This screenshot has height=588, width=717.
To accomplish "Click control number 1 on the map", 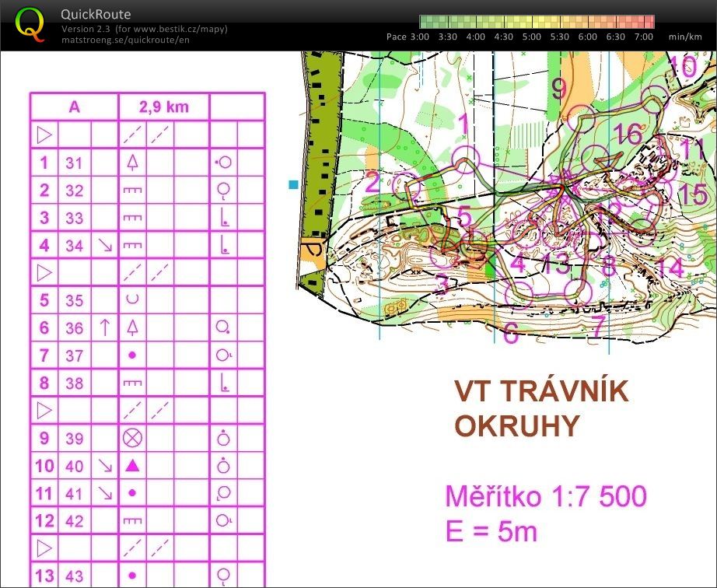I will 463,124.
